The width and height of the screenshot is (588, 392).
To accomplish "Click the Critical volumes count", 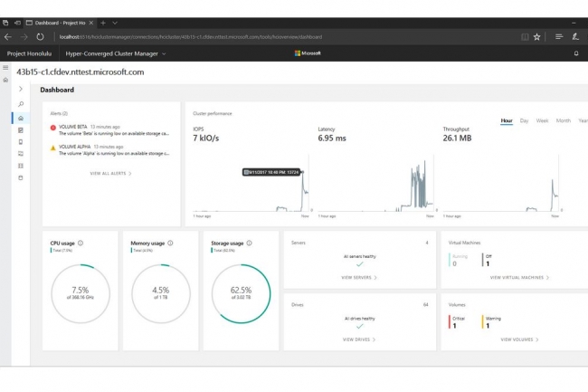I will coord(457,322).
